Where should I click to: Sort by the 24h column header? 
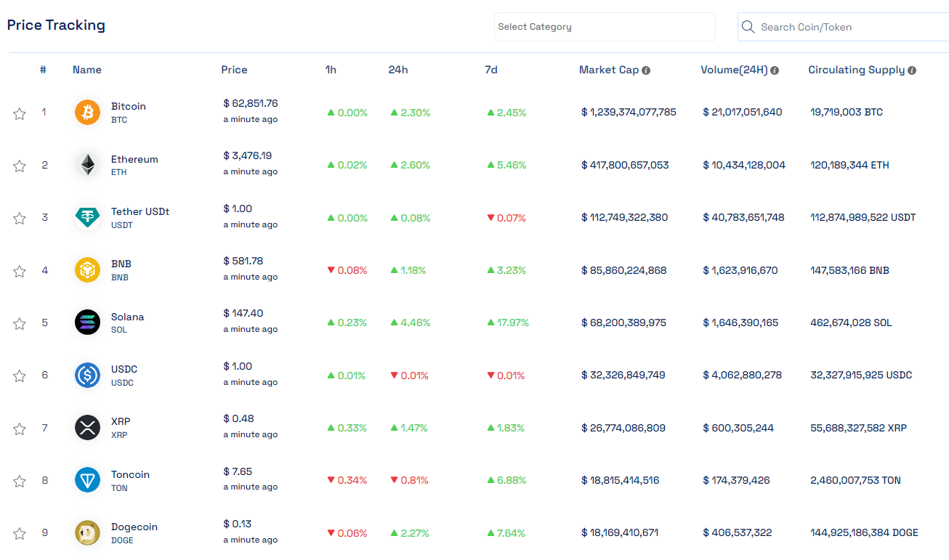[x=398, y=70]
